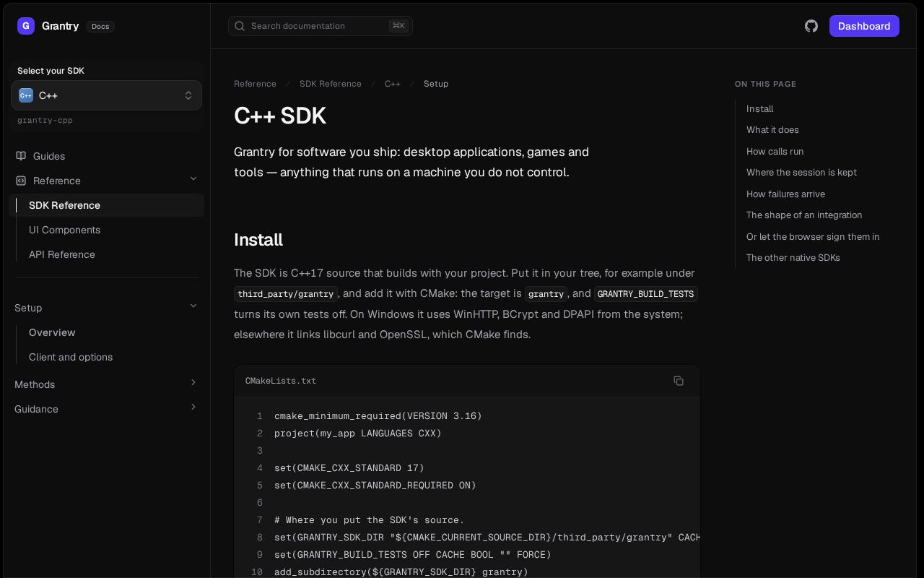Jump to Install section in page outline

tap(759, 109)
